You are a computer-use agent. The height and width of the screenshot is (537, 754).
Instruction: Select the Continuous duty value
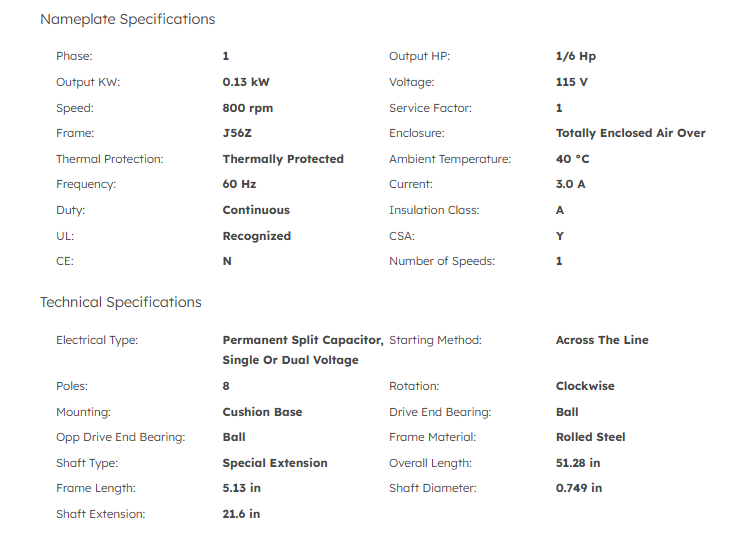click(x=256, y=210)
